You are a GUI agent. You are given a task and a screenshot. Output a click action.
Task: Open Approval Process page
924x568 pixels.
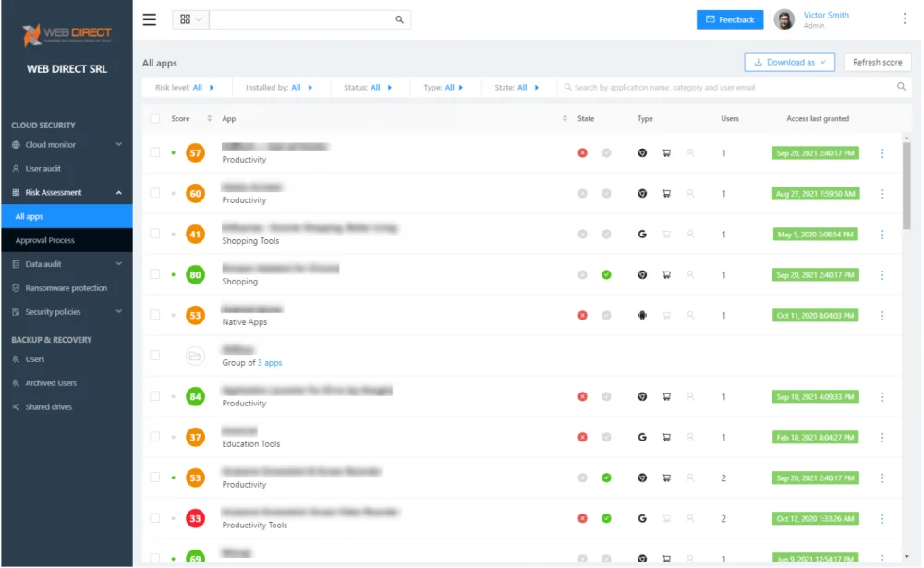(67, 240)
